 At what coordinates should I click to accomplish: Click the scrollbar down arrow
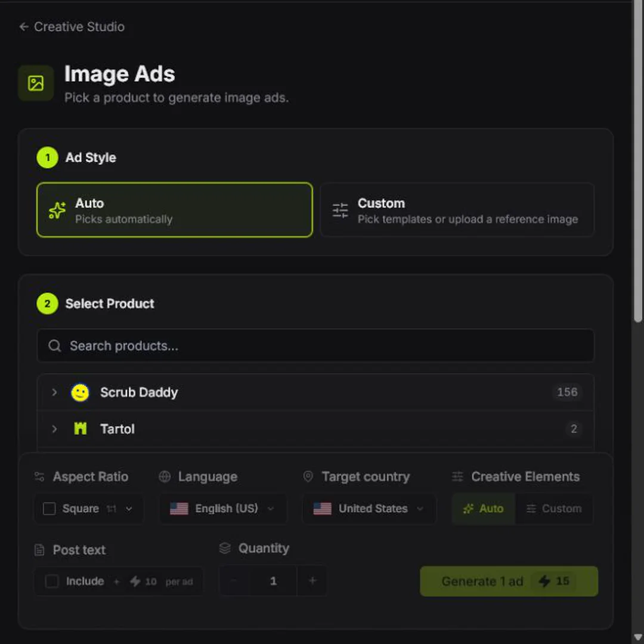pyautogui.click(x=638, y=638)
